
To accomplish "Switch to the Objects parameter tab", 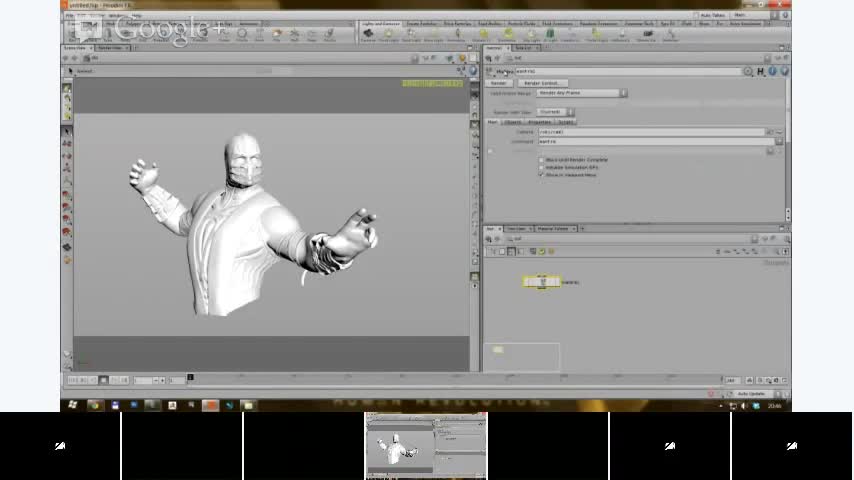I will 513,122.
